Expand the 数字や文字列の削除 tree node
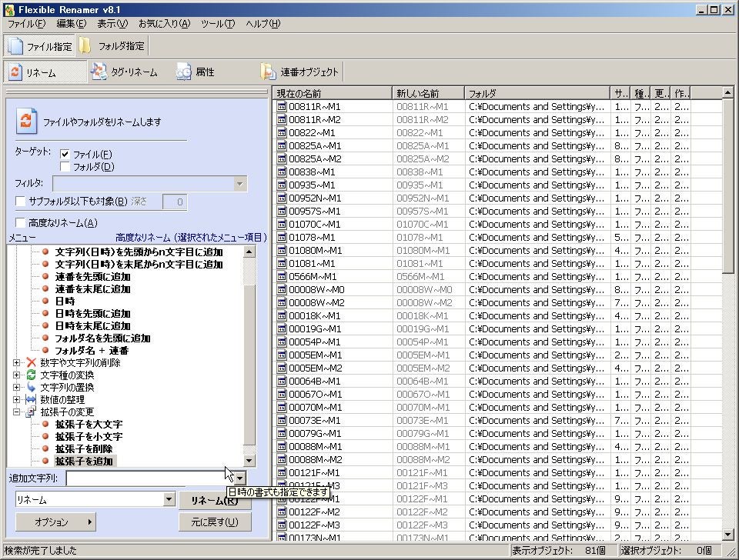Image resolution: width=739 pixels, height=560 pixels. pos(16,362)
